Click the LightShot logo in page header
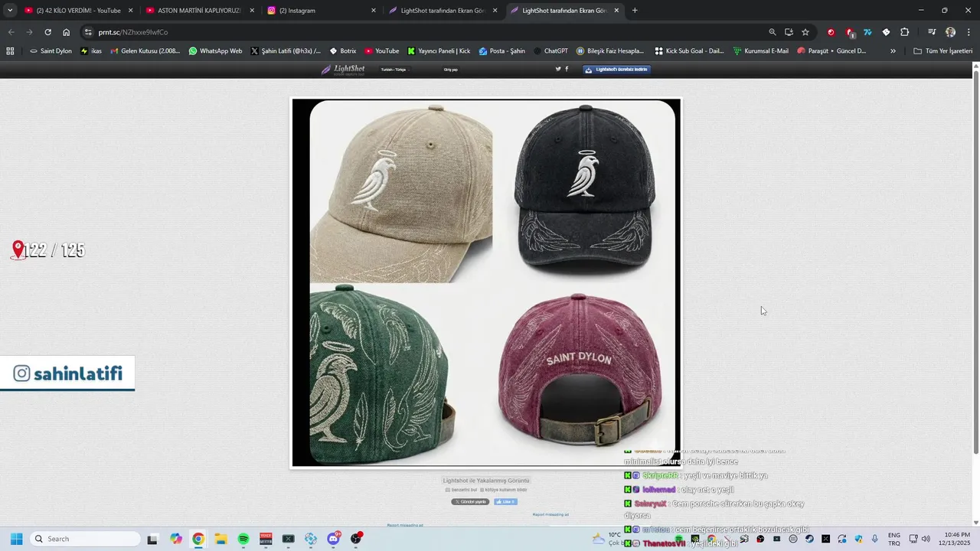The width and height of the screenshot is (980, 551). coord(343,69)
